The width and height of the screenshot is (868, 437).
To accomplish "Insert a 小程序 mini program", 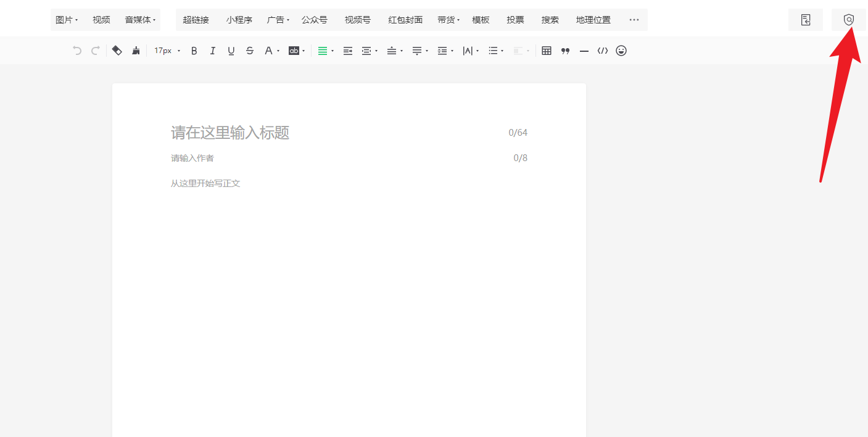I will (x=239, y=20).
